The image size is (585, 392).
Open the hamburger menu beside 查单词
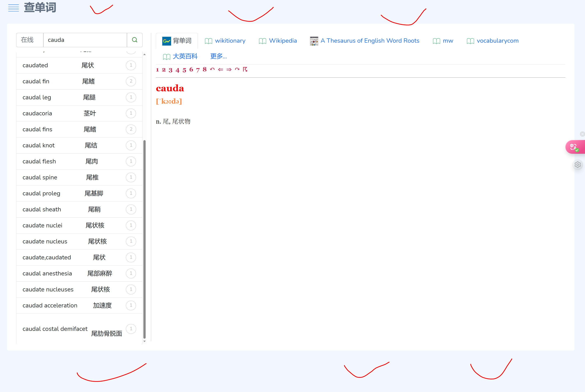[x=14, y=8]
